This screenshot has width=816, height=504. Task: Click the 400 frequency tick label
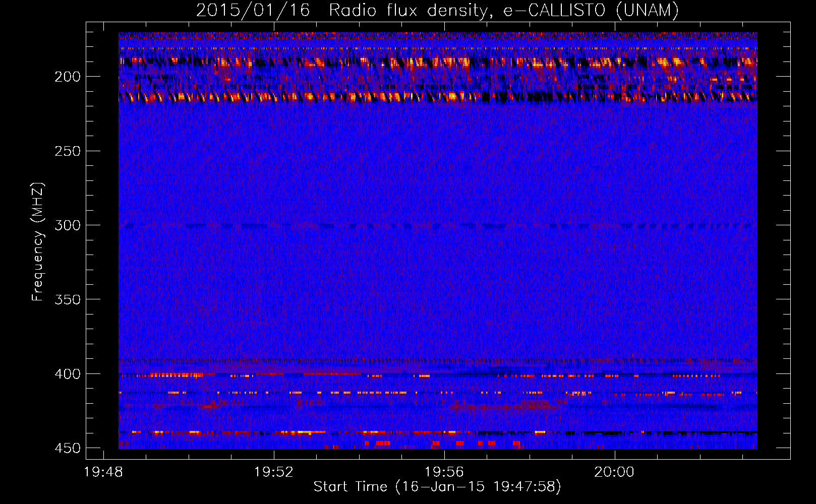coord(68,374)
